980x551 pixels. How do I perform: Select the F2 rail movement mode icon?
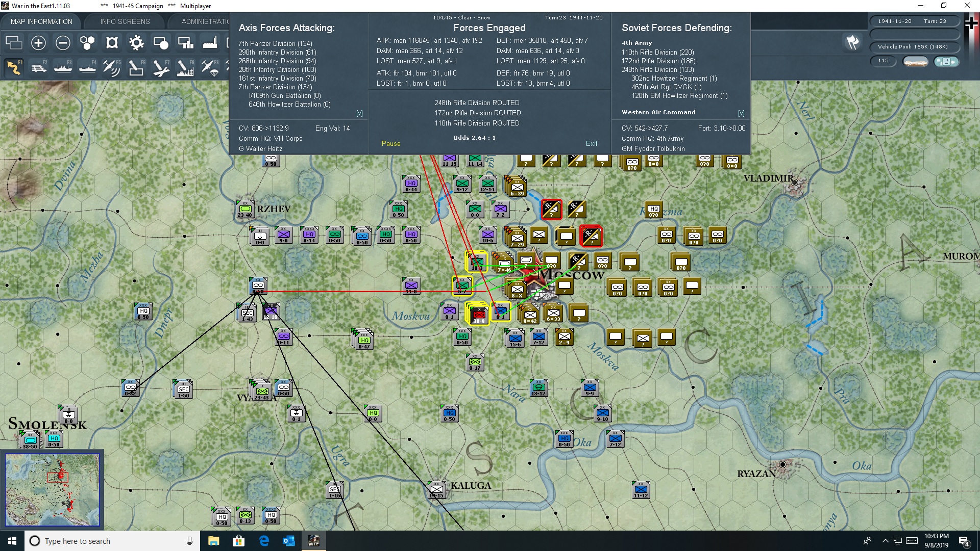(x=39, y=67)
